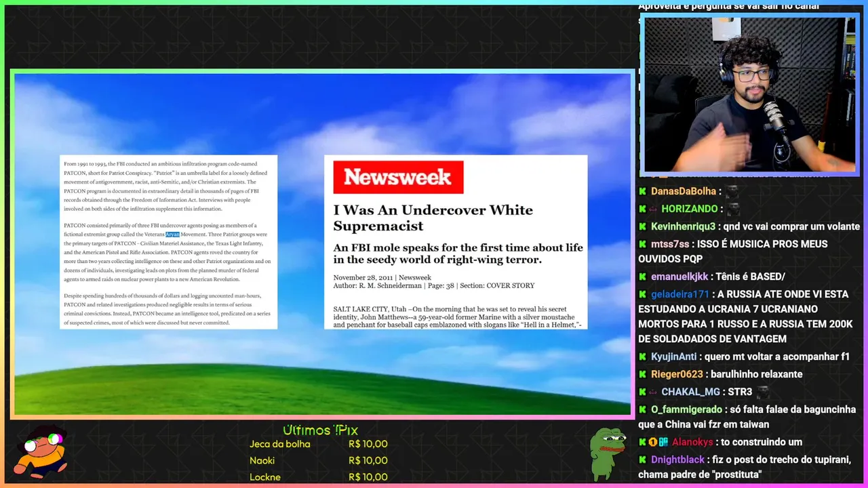Open Kevinhenriqu3's chat profile
The image size is (868, 488).
pyautogui.click(x=683, y=226)
